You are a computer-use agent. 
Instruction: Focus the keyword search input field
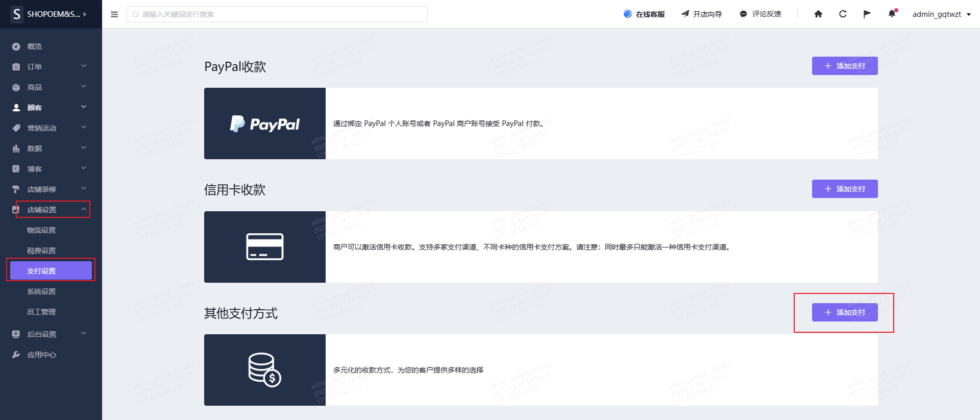point(277,14)
